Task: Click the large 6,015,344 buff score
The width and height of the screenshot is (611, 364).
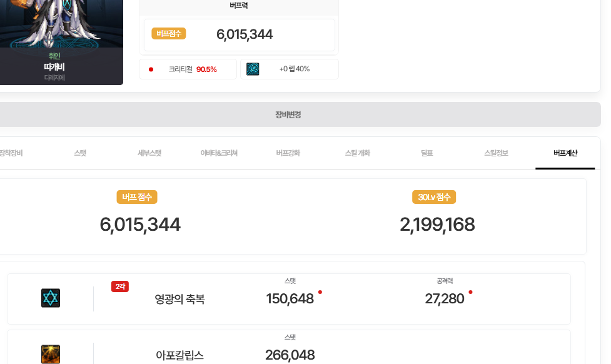Action: pyautogui.click(x=140, y=225)
